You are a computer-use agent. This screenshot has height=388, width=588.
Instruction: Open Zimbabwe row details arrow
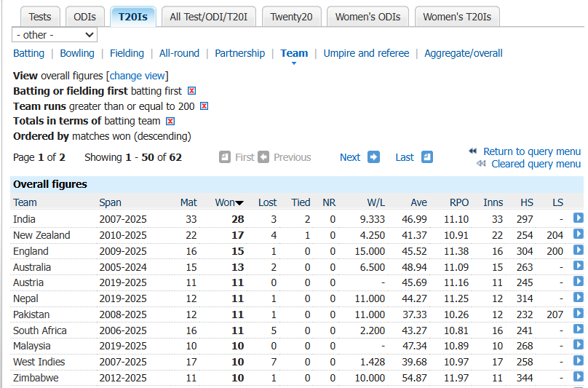coord(579,377)
